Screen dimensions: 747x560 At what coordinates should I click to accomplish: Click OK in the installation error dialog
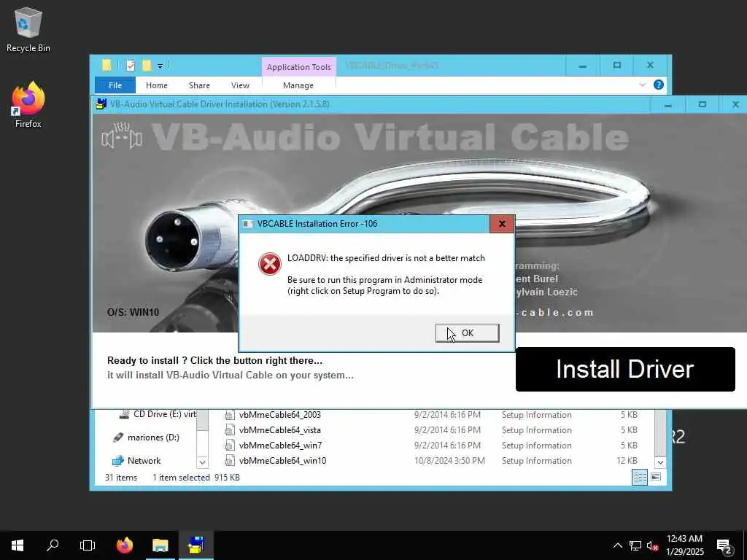[467, 332]
